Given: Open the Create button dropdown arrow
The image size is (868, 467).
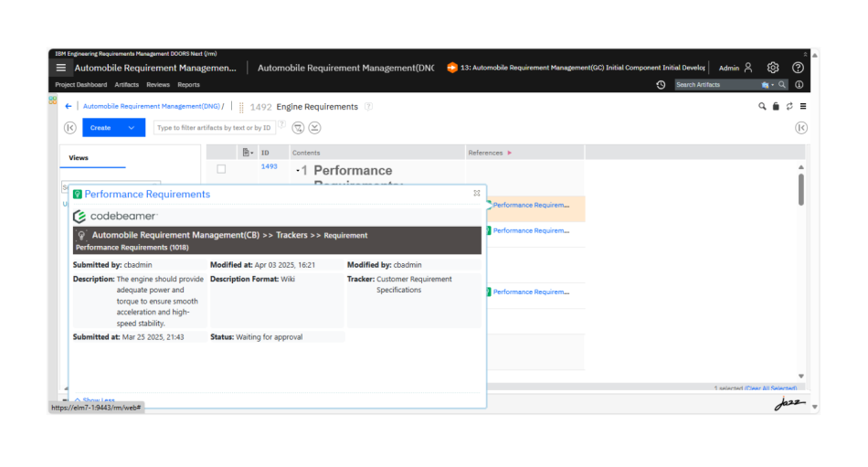Looking at the screenshot, I should click(x=132, y=128).
